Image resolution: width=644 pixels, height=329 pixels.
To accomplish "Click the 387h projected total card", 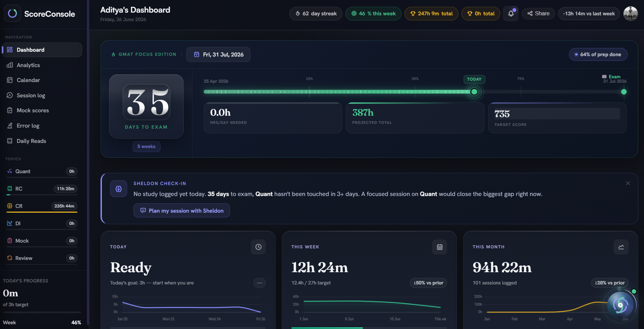I will pyautogui.click(x=415, y=118).
